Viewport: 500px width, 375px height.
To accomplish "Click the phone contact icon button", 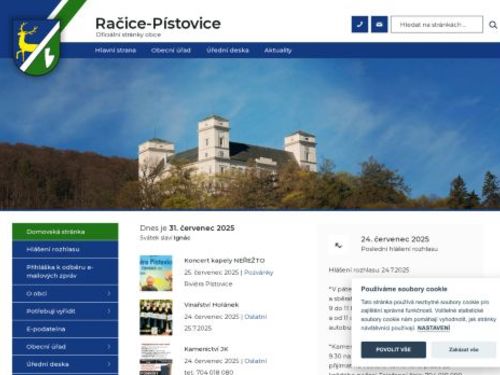I will tap(360, 24).
